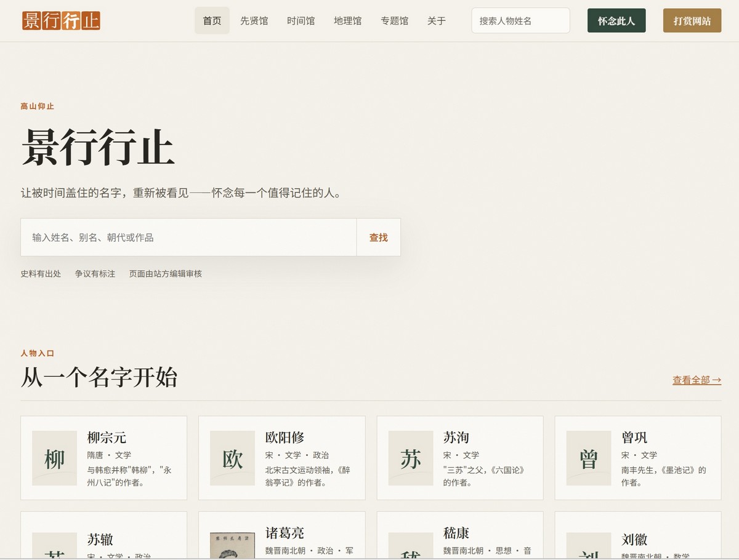Open 欧阳修's 欧 avatar tile
Screen dimensions: 739x560
(232, 458)
